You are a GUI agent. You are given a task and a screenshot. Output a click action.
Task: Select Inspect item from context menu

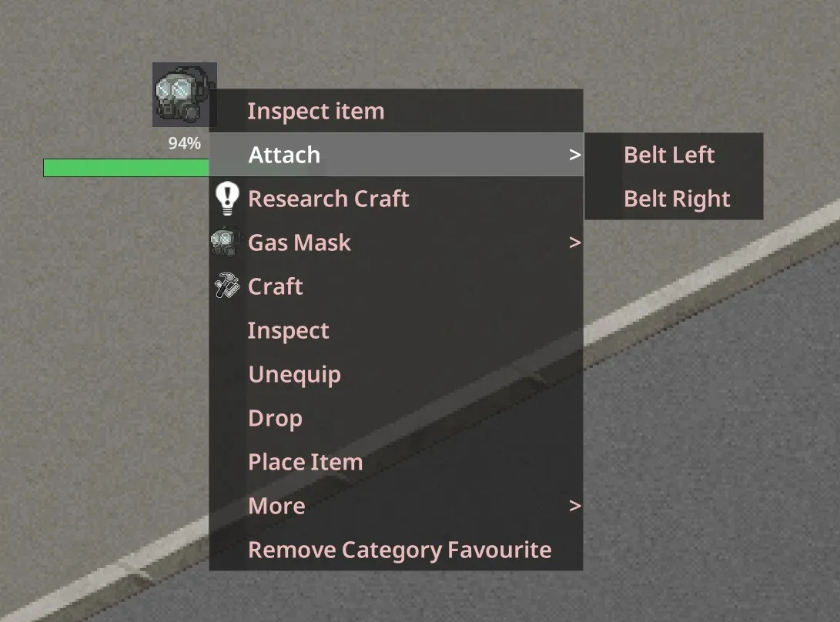click(396, 111)
